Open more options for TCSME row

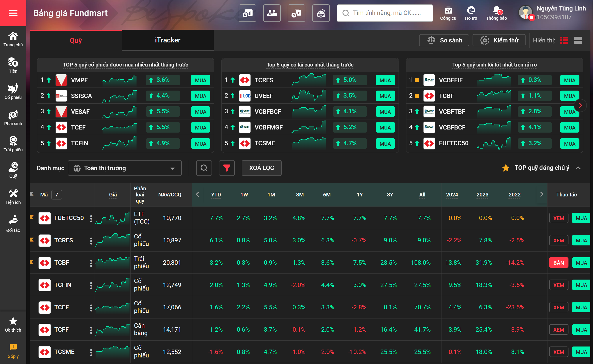click(91, 352)
